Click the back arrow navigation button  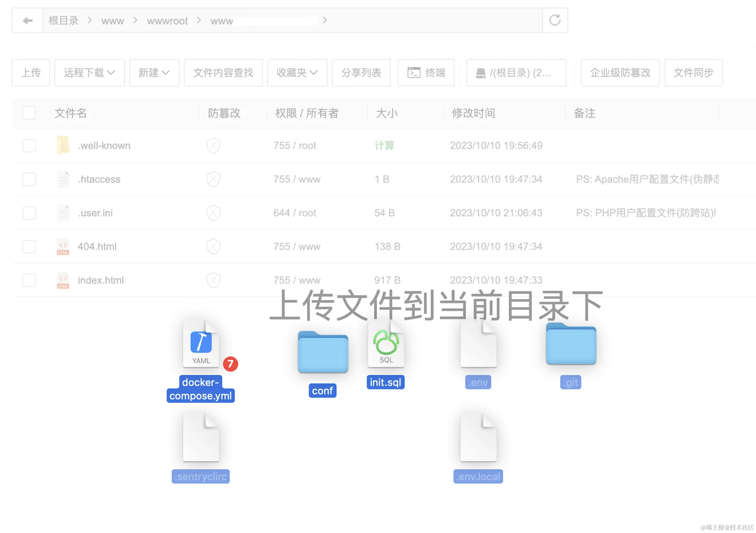[28, 21]
